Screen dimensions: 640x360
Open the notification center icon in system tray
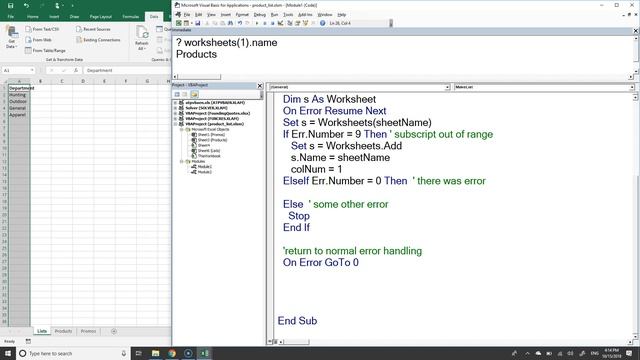[629, 353]
